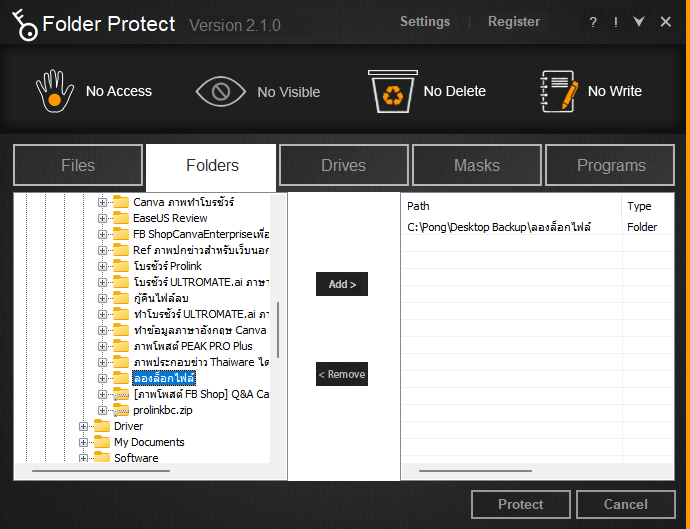
Task: Expand the My Documents folder node
Action: [83, 442]
